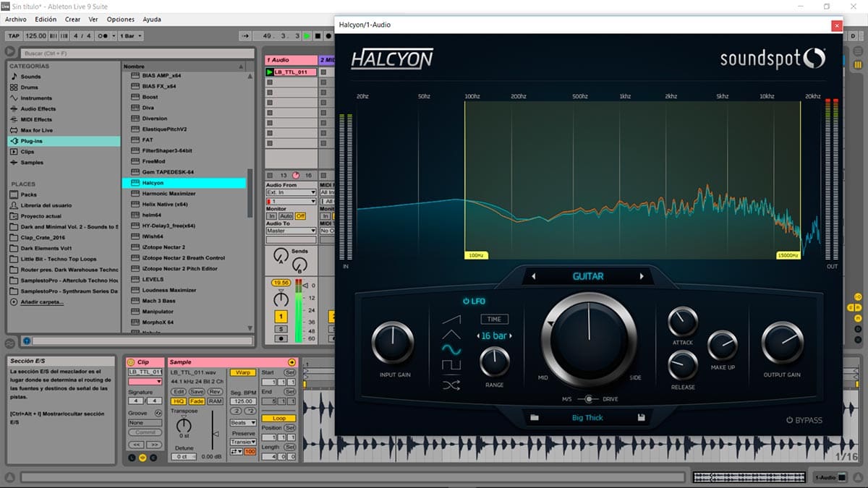Click the Audio Effects category icon
Screen dimensions: 868x488
(14, 109)
